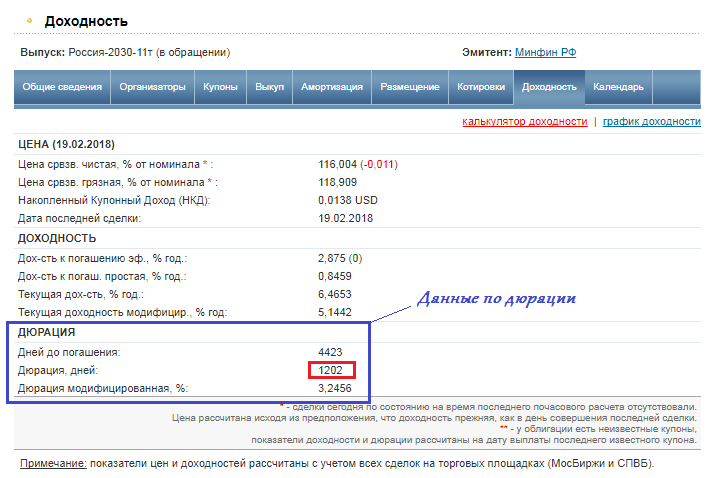Click the Дней до погашения label
Viewport: 715px width, 478px height.
click(x=69, y=352)
